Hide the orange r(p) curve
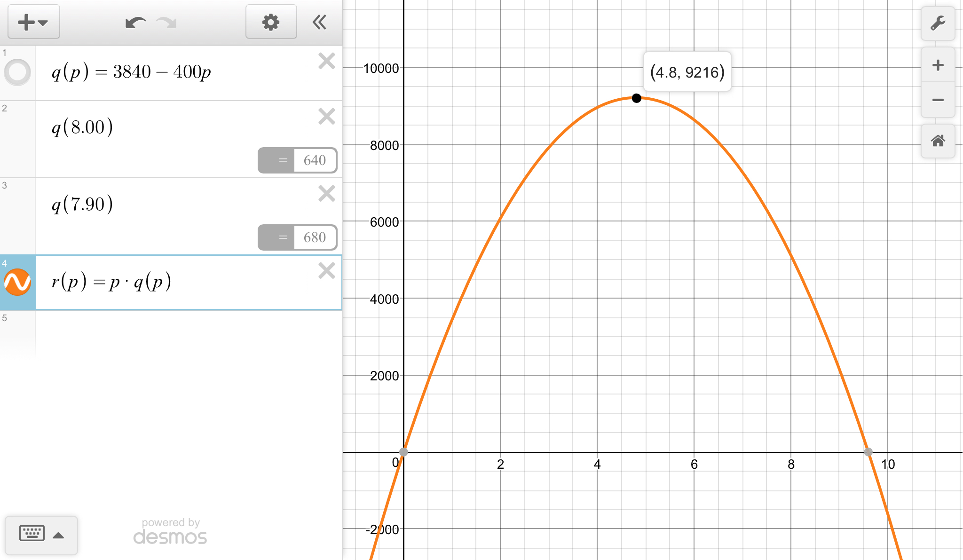963x560 pixels. point(17,282)
